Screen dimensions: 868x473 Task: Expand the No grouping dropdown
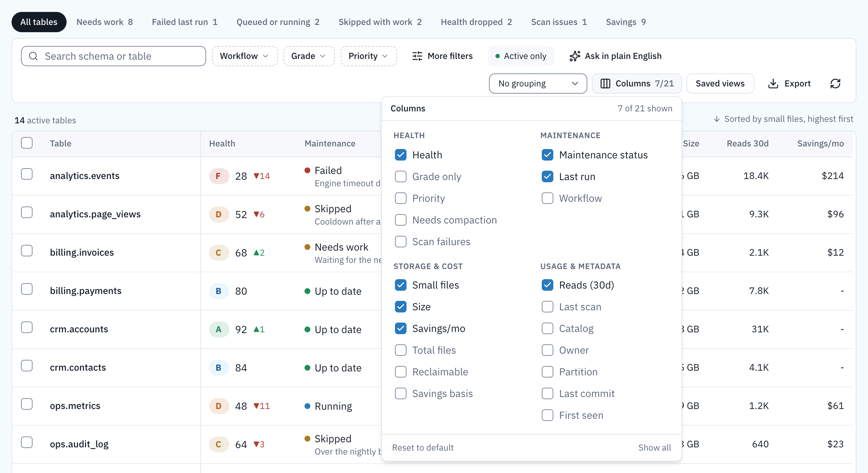(538, 84)
